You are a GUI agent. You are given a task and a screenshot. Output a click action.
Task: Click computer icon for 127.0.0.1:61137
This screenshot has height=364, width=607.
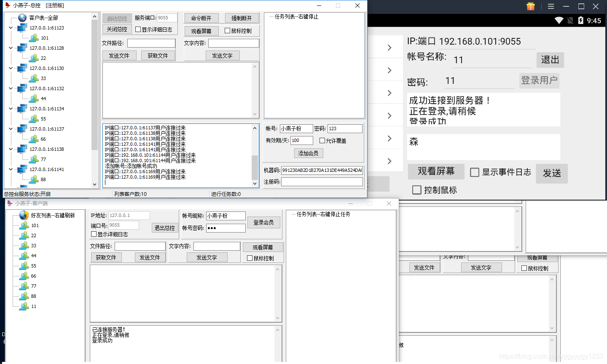[22, 129]
